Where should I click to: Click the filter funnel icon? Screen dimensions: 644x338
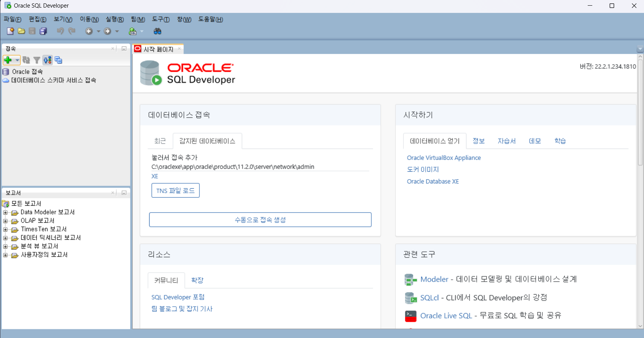coord(37,60)
